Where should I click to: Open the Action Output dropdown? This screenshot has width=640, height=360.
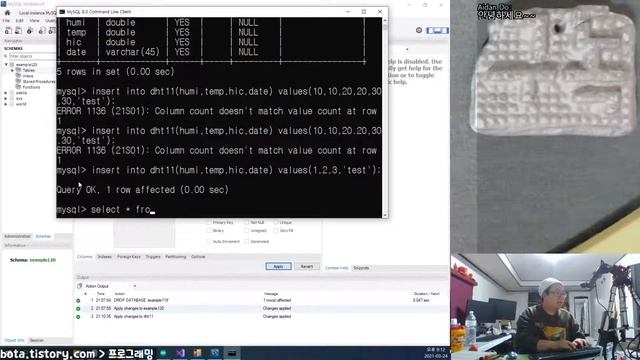point(135,286)
